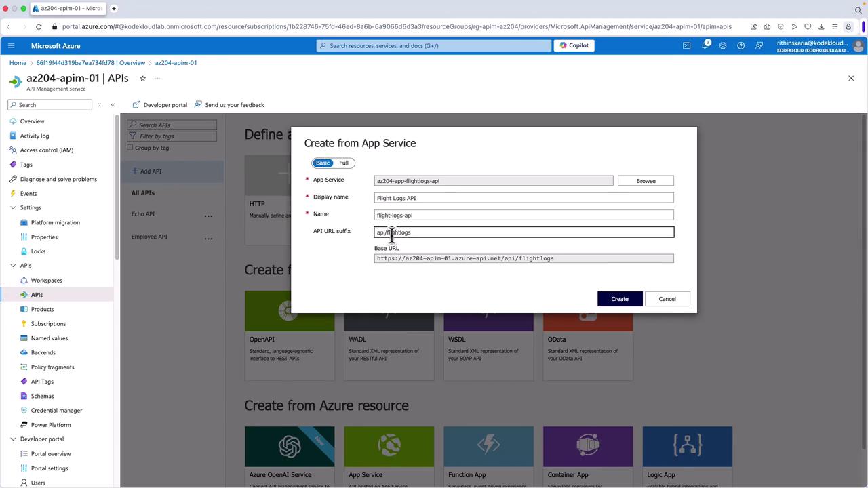
Task: Open portal settings gear icon
Action: pyautogui.click(x=723, y=45)
